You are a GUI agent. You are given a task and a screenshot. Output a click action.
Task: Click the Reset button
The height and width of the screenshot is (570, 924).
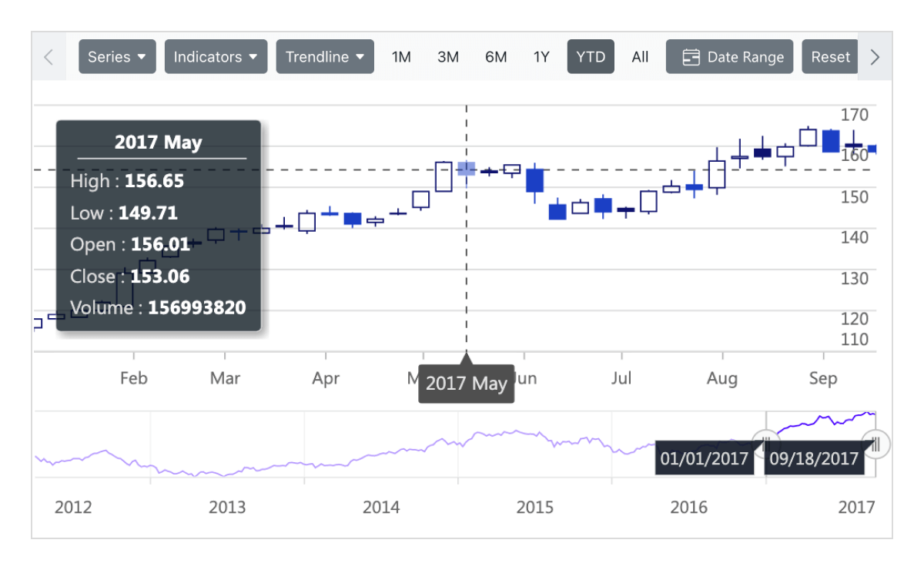click(x=830, y=56)
